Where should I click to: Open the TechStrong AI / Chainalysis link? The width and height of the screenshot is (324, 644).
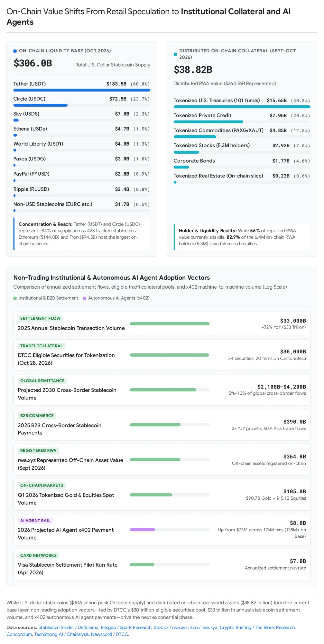pos(61,634)
